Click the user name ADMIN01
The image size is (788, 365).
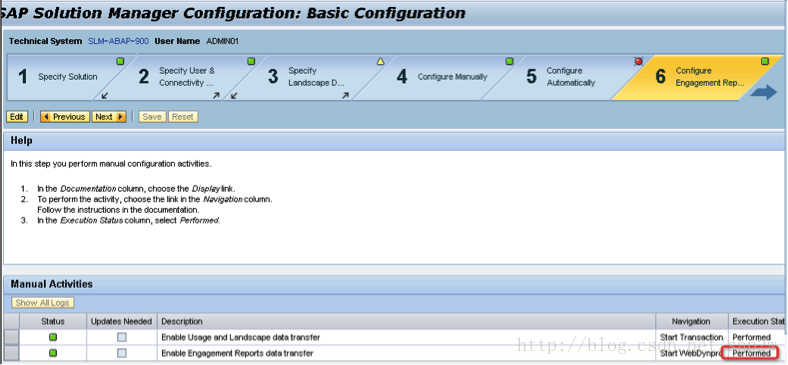tap(222, 41)
